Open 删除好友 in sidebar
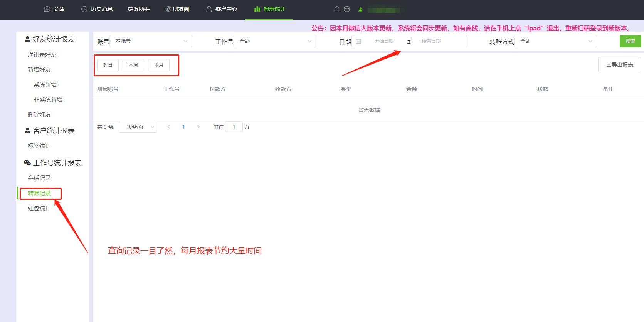 point(39,115)
